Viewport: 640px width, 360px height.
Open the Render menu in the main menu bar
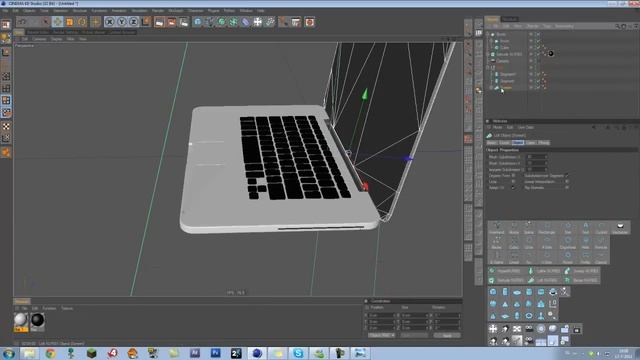coord(158,11)
